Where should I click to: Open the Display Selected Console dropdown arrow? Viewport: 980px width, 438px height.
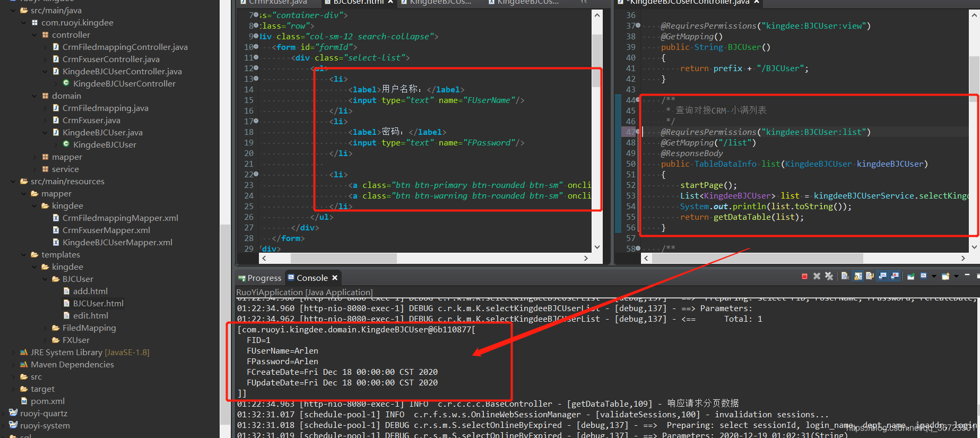934,276
